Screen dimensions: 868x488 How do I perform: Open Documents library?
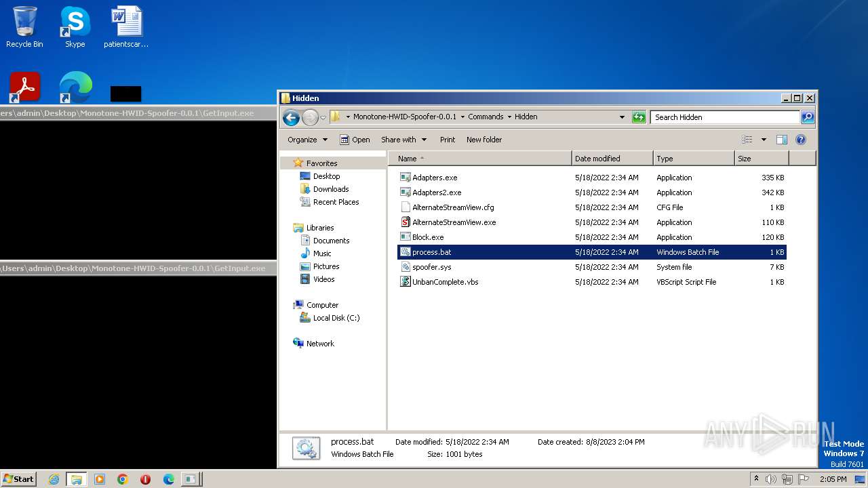click(331, 241)
